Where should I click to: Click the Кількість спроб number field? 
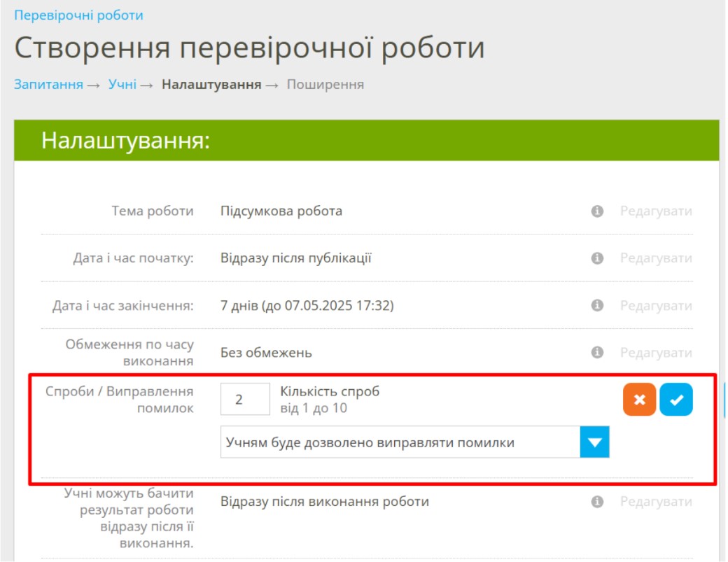click(x=244, y=400)
